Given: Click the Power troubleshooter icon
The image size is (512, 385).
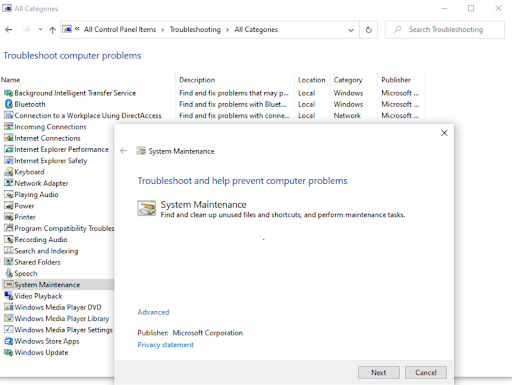Looking at the screenshot, I should click(8, 206).
